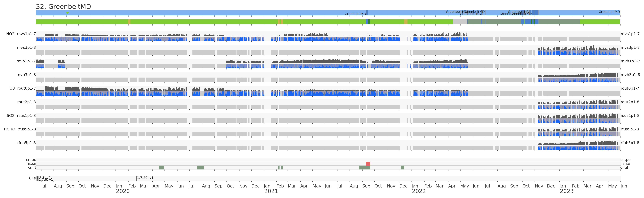Click the HCHO species label
The width and height of the screenshot is (644, 198).
(x=9, y=129)
